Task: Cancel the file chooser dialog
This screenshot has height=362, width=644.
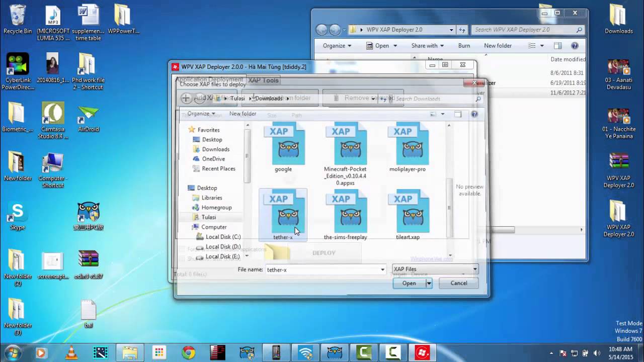Action: click(x=458, y=283)
